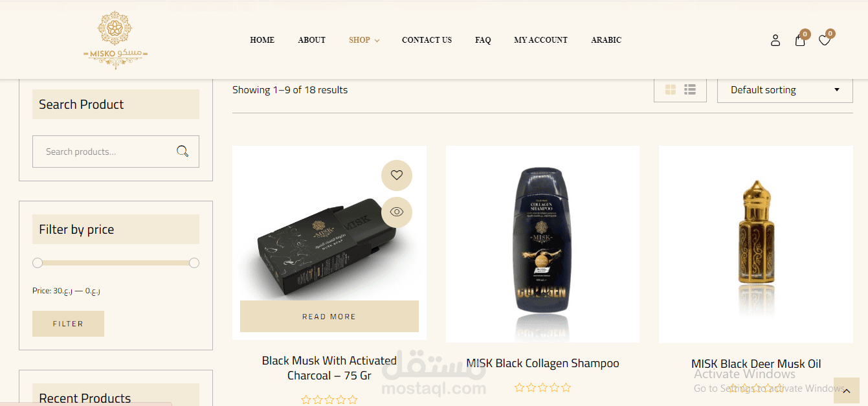Open the Default sorting dropdown
Image resolution: width=868 pixels, height=406 pixels.
point(785,90)
